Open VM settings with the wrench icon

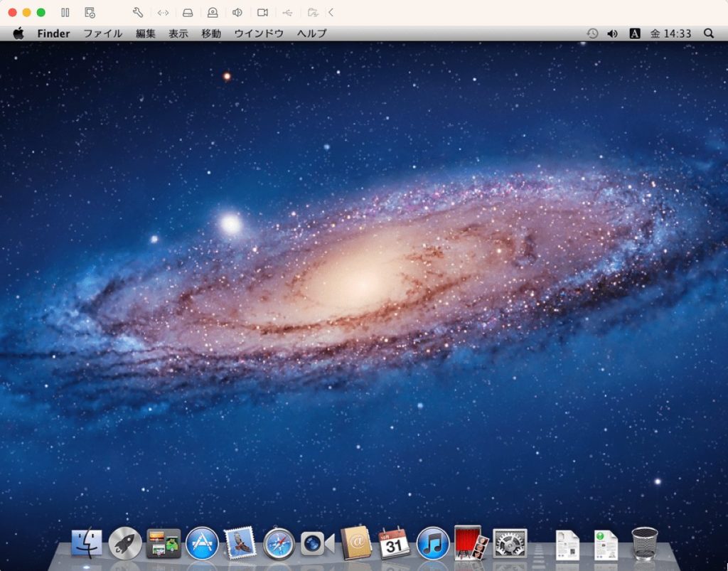[137, 13]
